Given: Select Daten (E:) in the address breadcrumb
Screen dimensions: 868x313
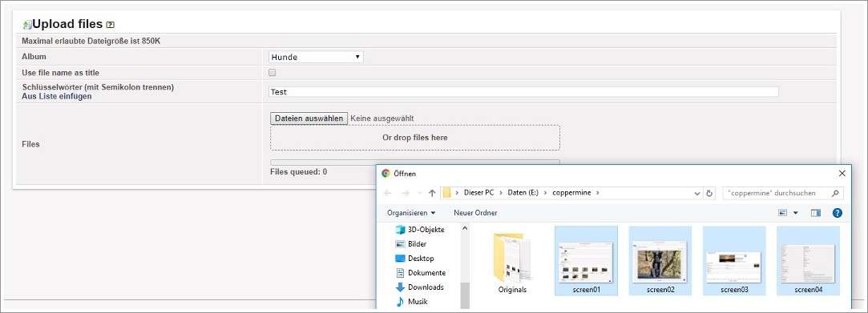Looking at the screenshot, I should [523, 193].
